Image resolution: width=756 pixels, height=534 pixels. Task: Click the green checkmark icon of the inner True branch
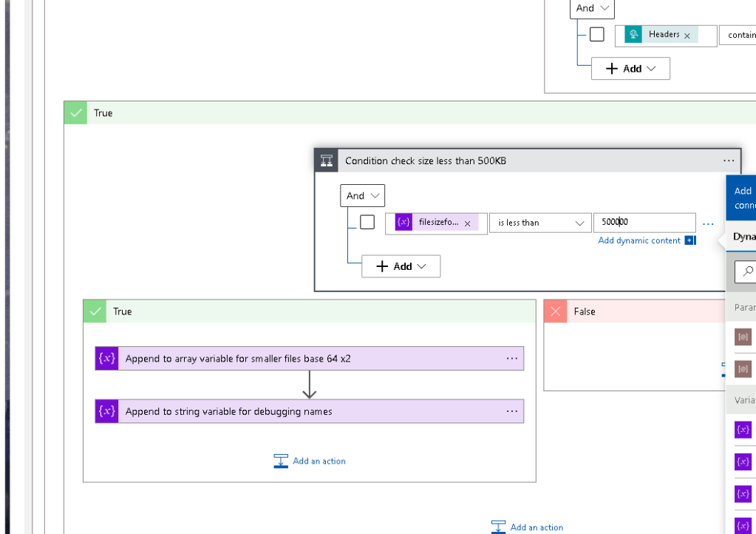95,311
